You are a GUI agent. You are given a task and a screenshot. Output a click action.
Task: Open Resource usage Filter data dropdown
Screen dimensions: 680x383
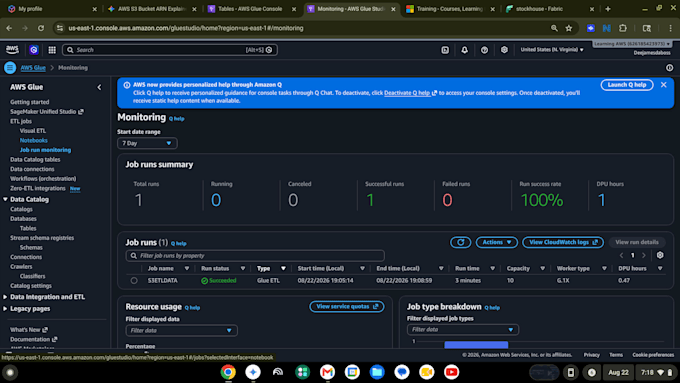tap(181, 331)
